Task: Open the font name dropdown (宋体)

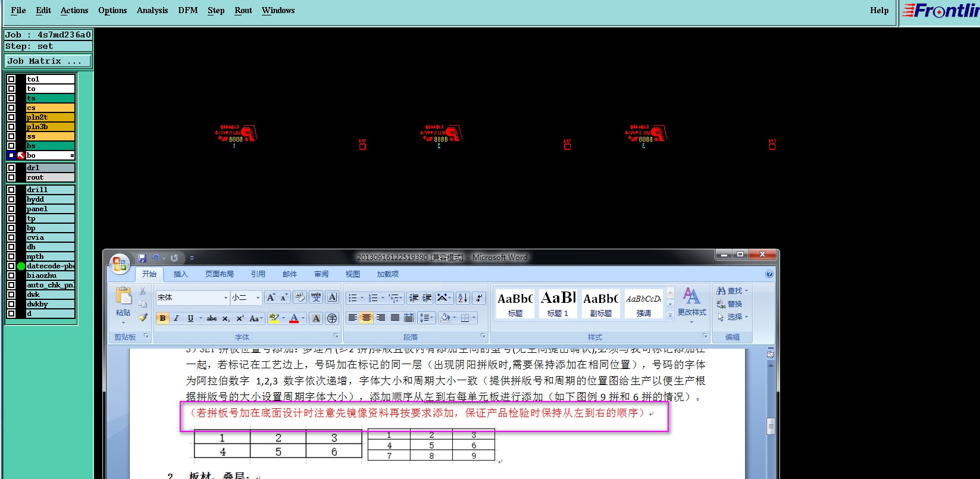Action: [x=226, y=298]
